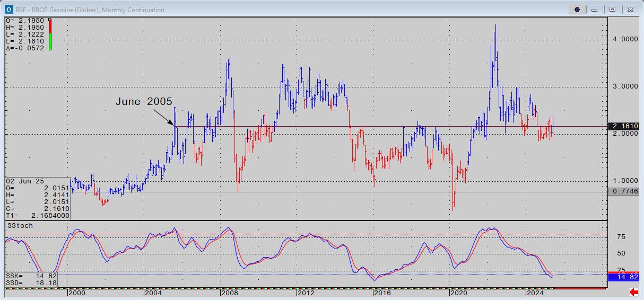Screen dimensions: 644x300
Task: Minimize the RBOB Gasoline chart window
Action: [x=595, y=10]
